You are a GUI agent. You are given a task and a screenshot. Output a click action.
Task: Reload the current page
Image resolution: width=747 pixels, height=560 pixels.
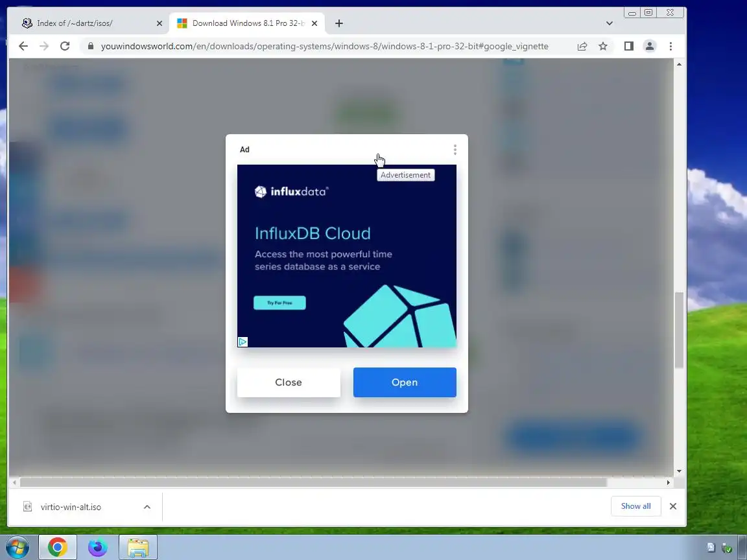point(65,46)
